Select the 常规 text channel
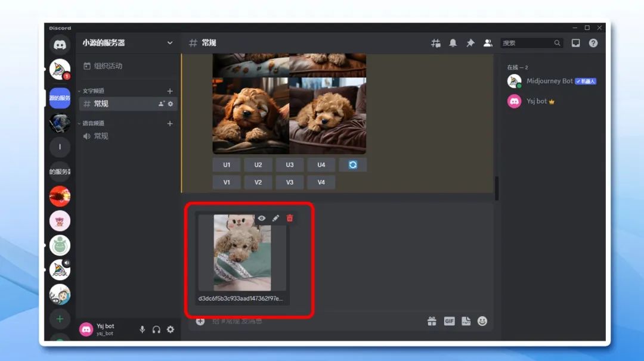This screenshot has height=361, width=644. pyautogui.click(x=128, y=104)
